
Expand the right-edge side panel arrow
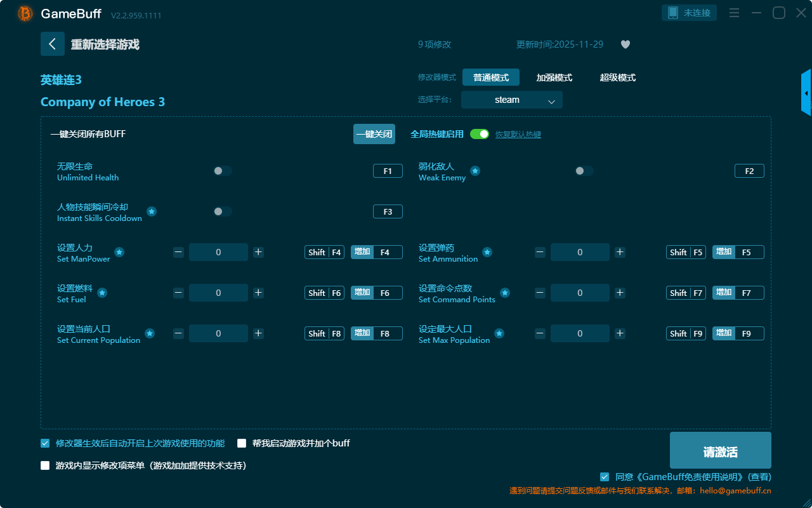point(806,93)
